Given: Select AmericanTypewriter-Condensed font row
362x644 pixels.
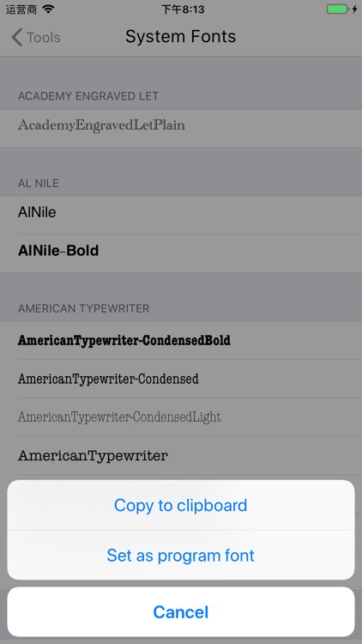Looking at the screenshot, I should [181, 379].
